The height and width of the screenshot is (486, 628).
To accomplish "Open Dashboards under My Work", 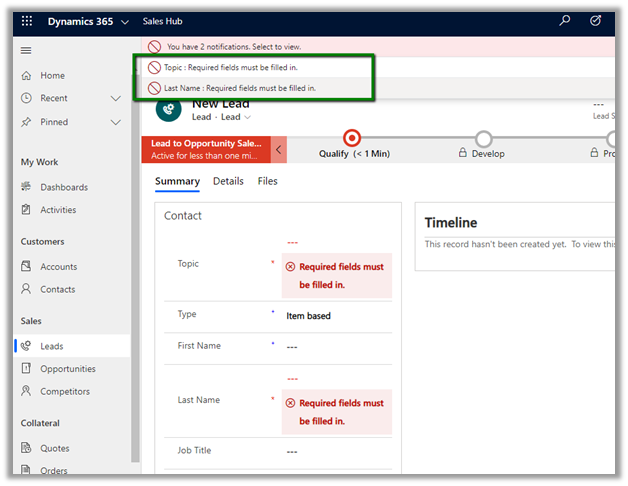I will click(x=63, y=187).
